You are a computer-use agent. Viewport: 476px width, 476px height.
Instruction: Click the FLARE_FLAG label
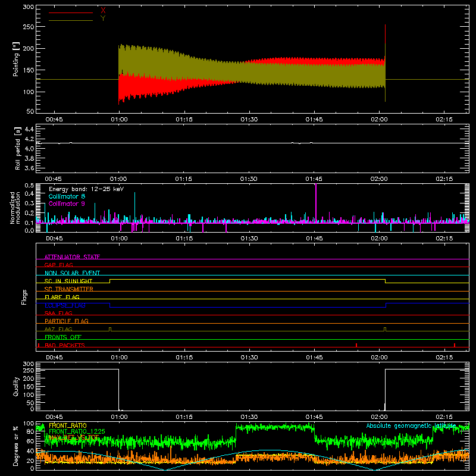[62, 297]
